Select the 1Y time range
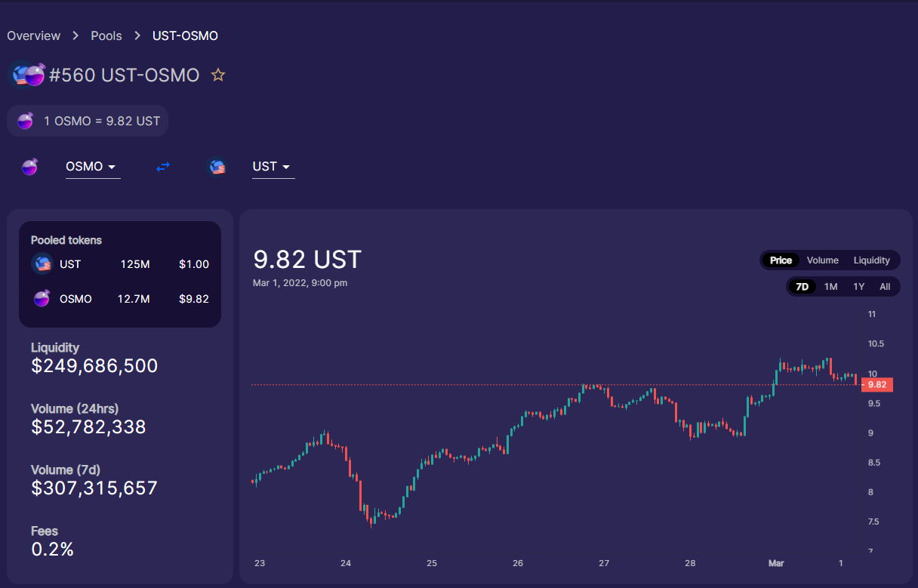The width and height of the screenshot is (918, 588). point(858,287)
